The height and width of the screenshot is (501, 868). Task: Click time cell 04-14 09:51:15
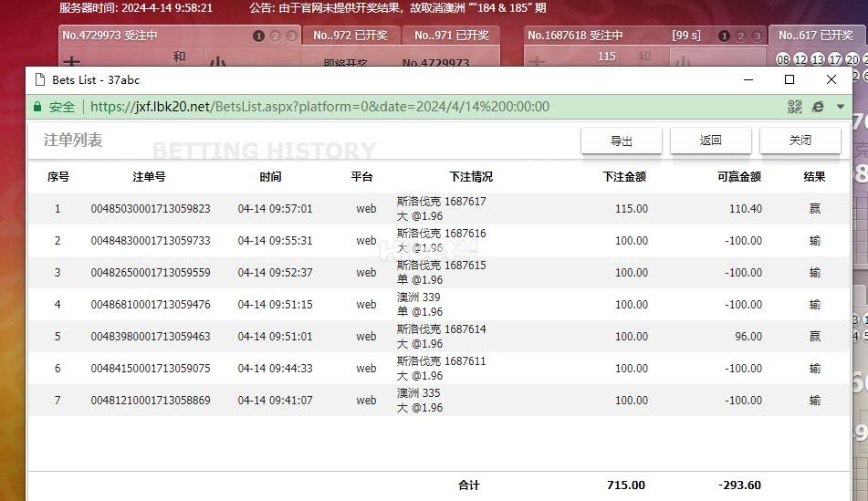click(275, 305)
